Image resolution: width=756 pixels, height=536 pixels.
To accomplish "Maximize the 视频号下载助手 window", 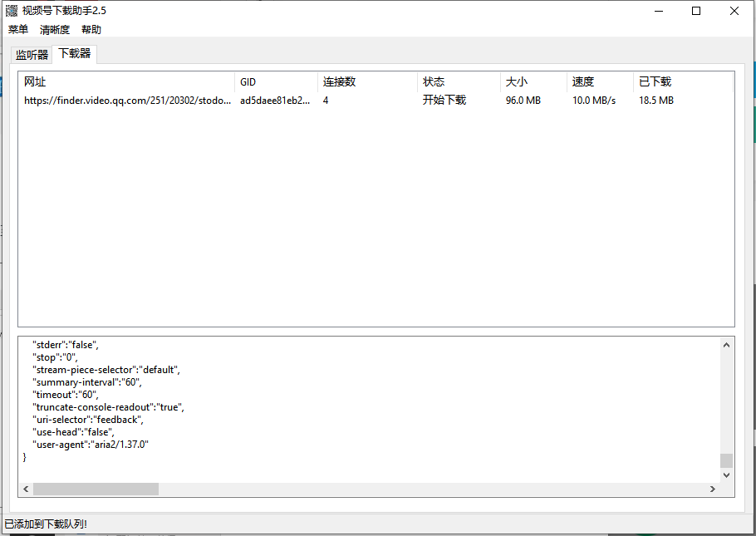I will pos(696,11).
